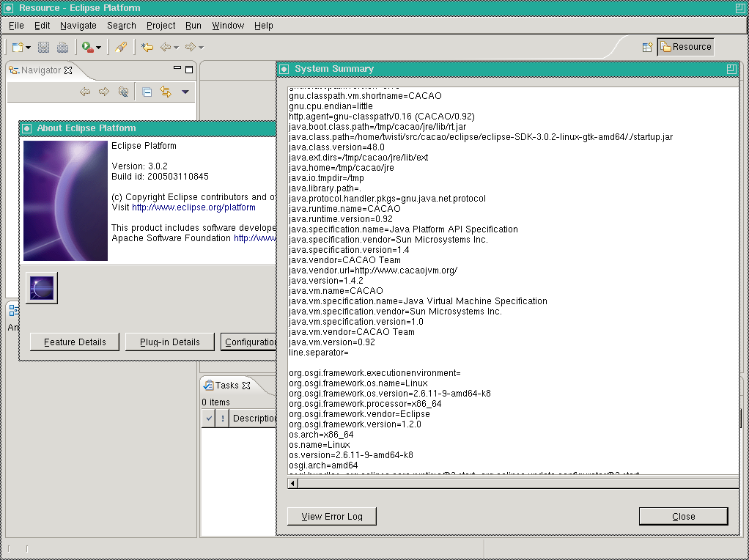The image size is (749, 560).
Task: Click the Eclipse main window menu icon
Action: tap(7, 8)
